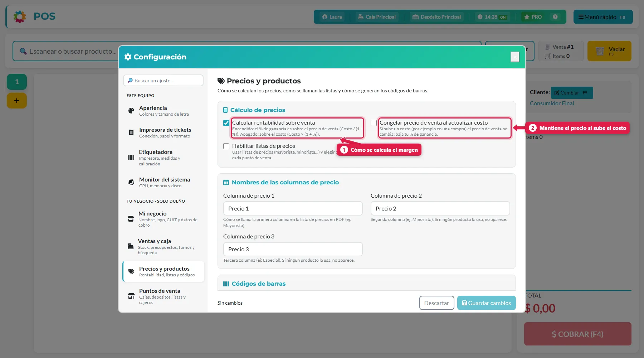
Task: Click the Descartar button
Action: pos(436,303)
